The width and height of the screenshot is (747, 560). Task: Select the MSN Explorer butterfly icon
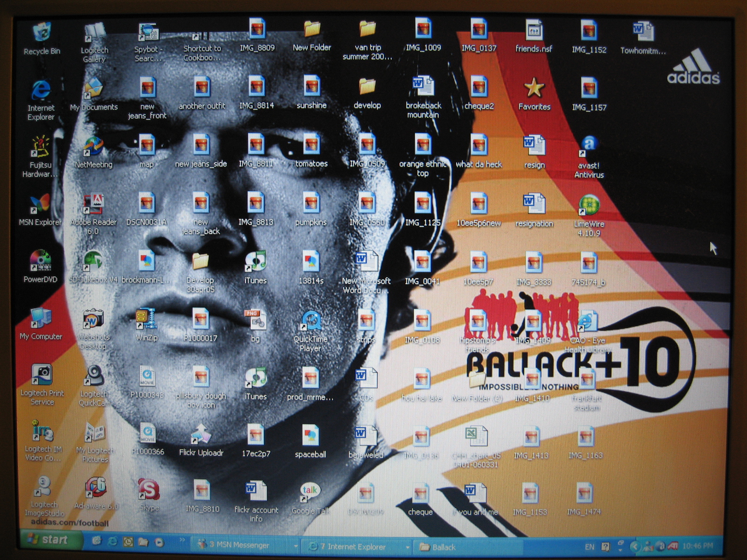[40, 203]
